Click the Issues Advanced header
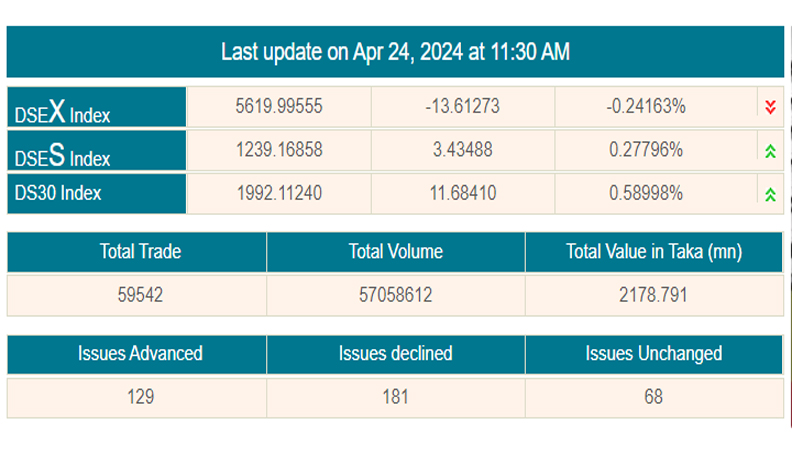 pos(139,353)
